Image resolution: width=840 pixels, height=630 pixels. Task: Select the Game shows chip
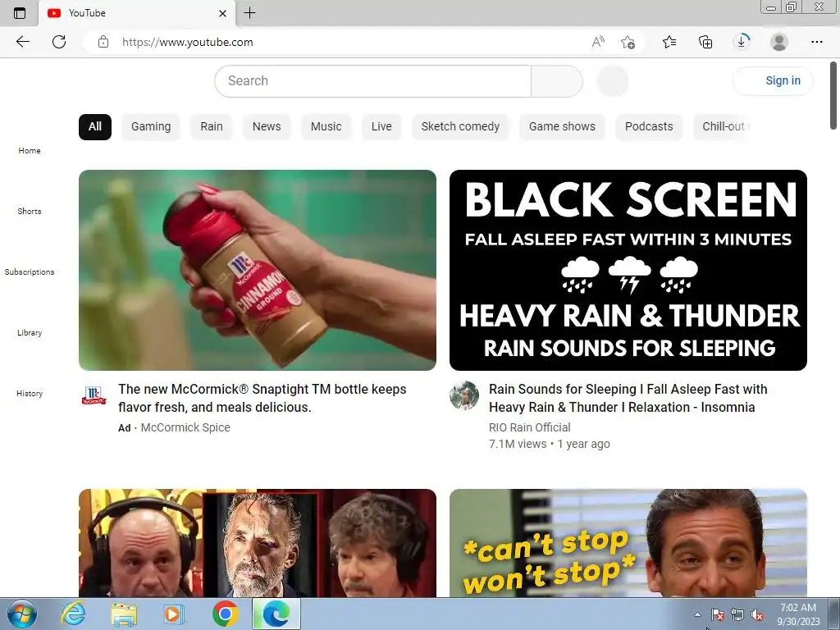[x=562, y=127]
